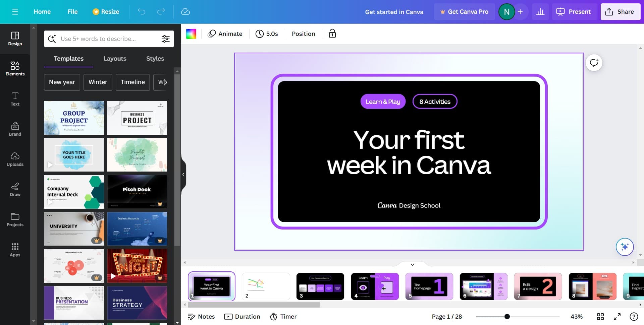Open the search filter options
The width and height of the screenshot is (644, 325).
[166, 39]
